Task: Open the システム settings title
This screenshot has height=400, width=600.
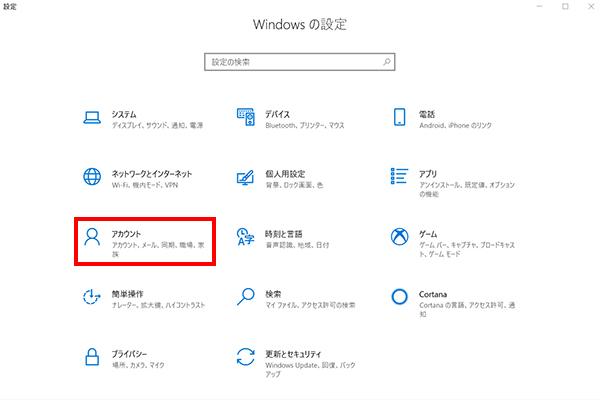Action: click(124, 114)
